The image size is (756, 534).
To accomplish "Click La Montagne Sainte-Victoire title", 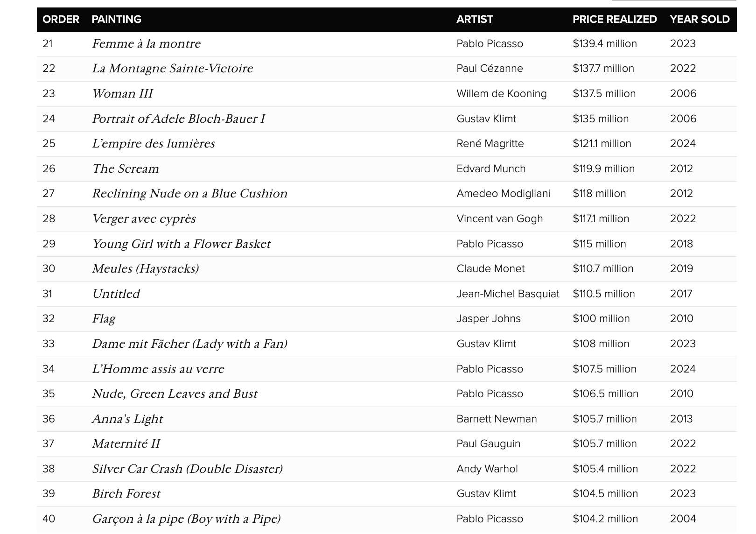I will click(x=172, y=69).
